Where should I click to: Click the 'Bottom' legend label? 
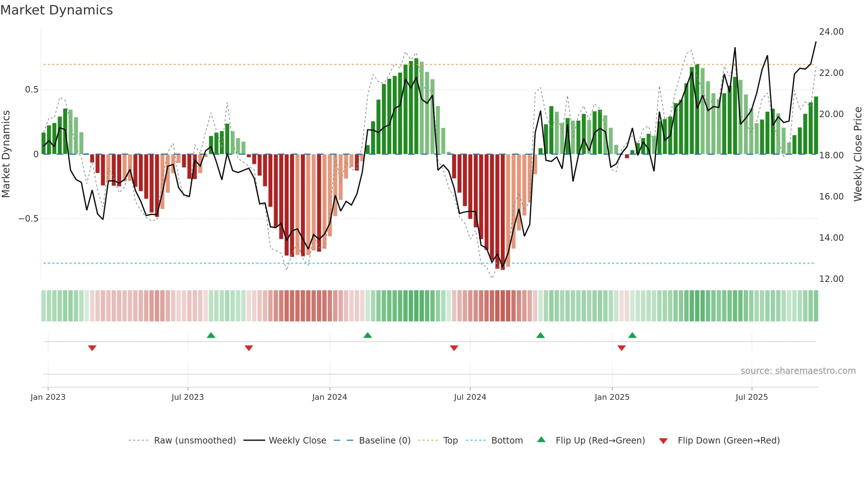pos(507,441)
